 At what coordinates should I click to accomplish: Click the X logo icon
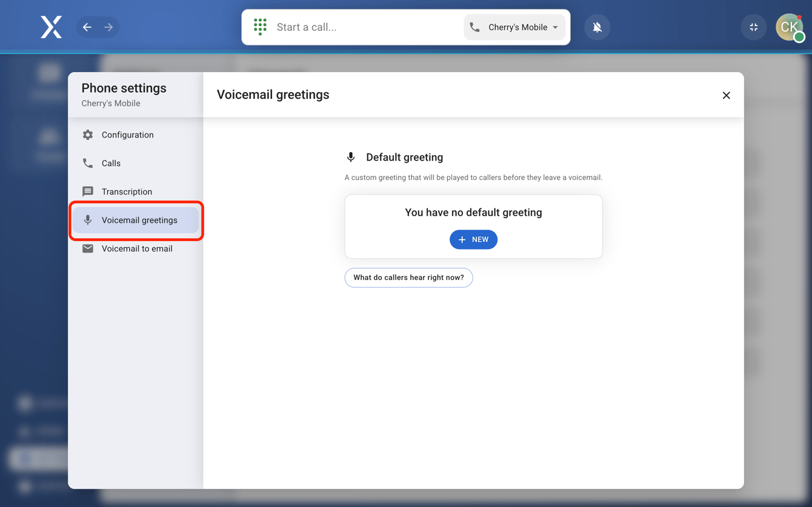[x=51, y=27]
